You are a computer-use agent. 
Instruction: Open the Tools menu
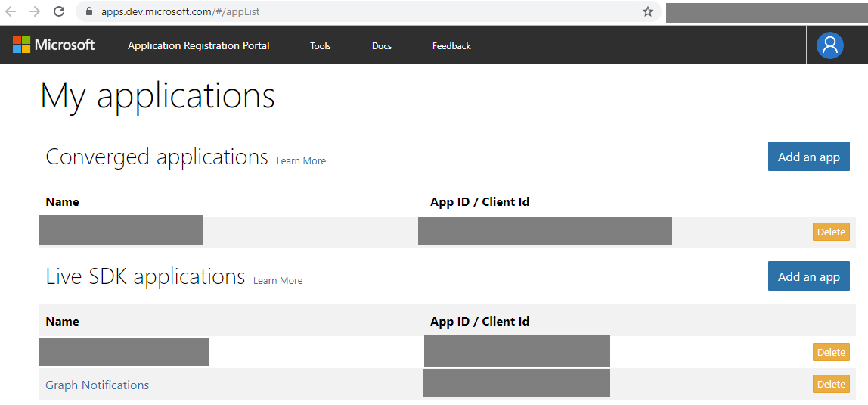coord(321,46)
